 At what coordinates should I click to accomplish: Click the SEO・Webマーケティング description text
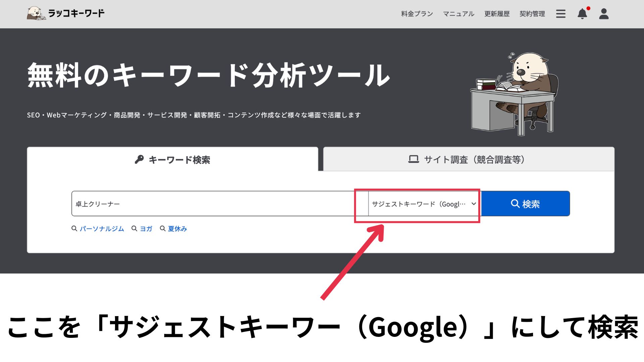click(194, 115)
